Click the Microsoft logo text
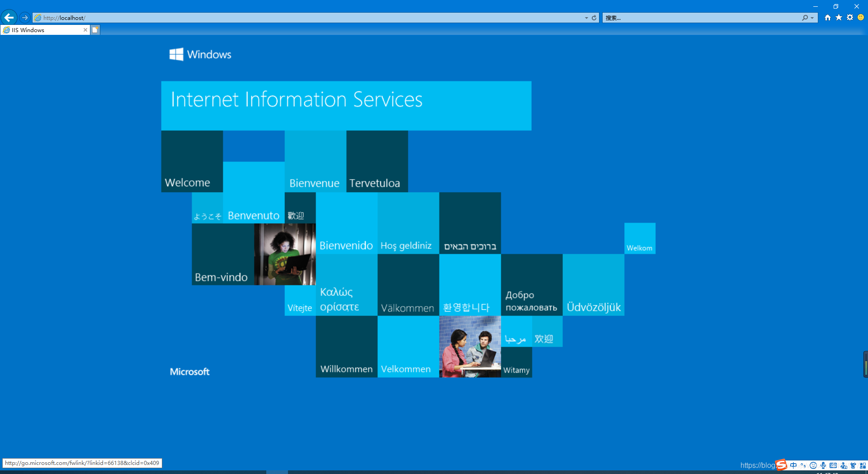Viewport: 868px width, 474px height. tap(189, 372)
